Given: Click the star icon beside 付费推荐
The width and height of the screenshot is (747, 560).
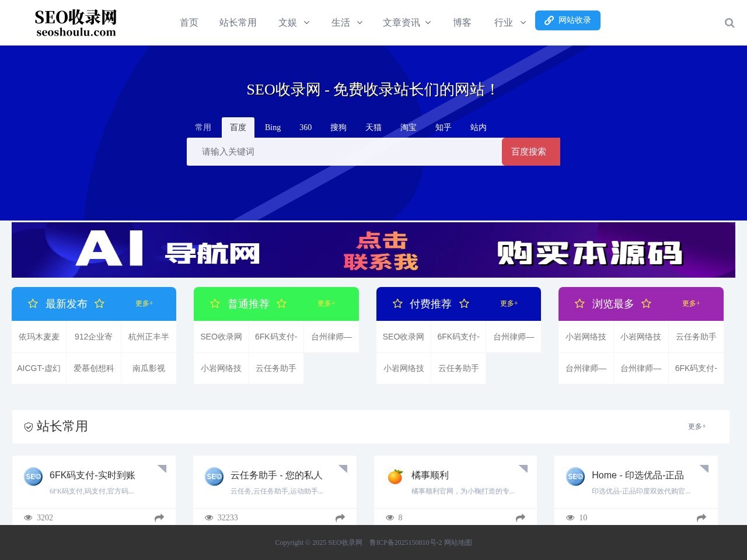Looking at the screenshot, I should 397,303.
